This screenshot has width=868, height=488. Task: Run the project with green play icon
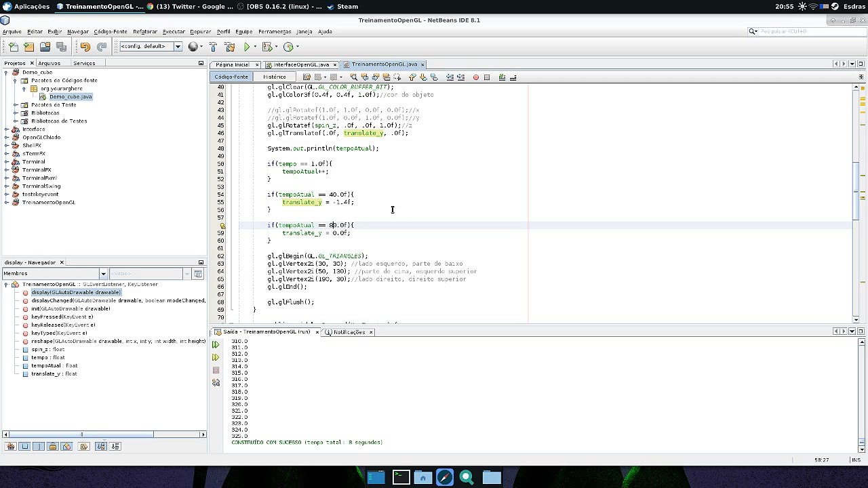click(247, 47)
